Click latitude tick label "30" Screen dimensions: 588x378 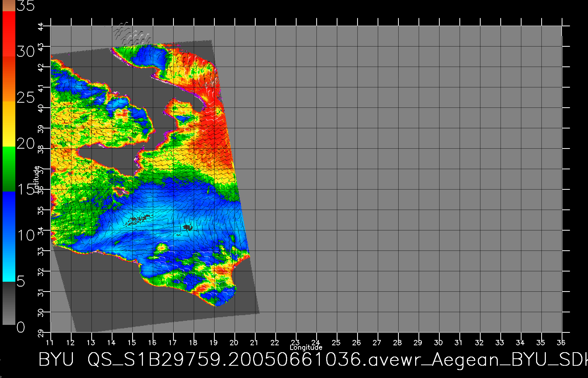(41, 313)
